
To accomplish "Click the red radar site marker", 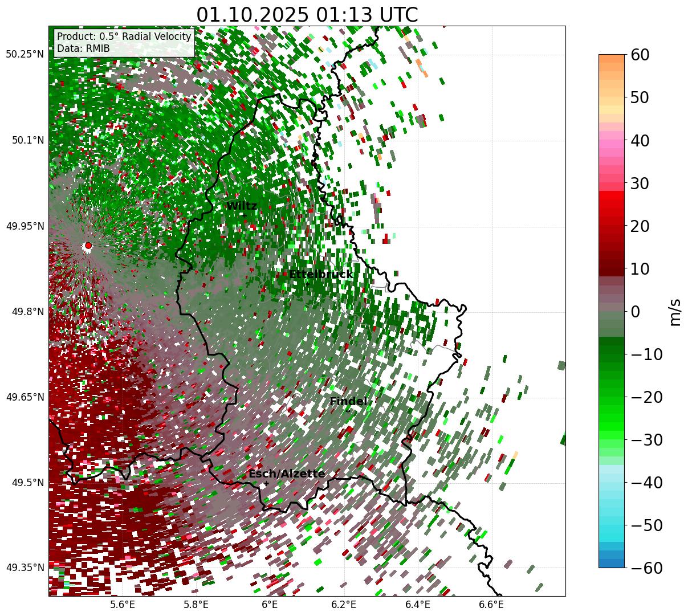I will [88, 246].
